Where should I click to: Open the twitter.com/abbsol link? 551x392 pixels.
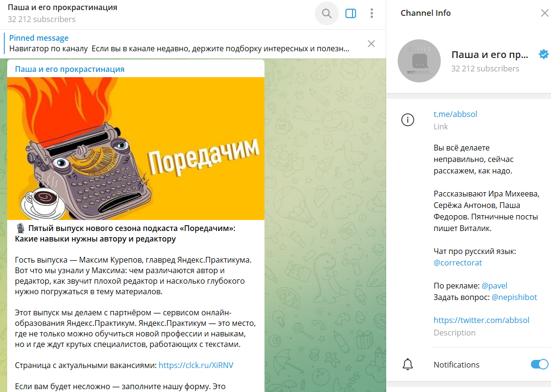coord(482,320)
